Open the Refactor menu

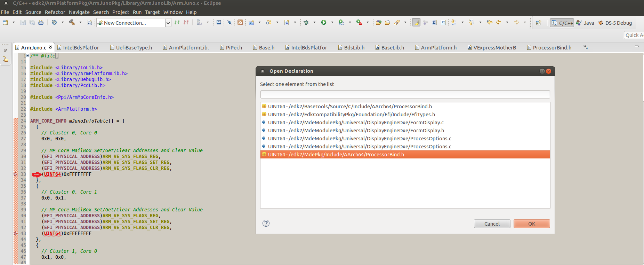[x=55, y=12]
